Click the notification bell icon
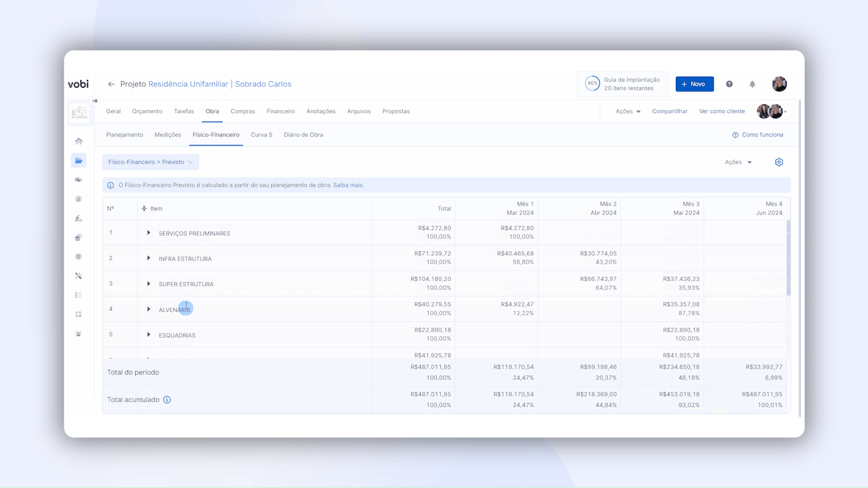This screenshot has width=868, height=488. tap(752, 84)
